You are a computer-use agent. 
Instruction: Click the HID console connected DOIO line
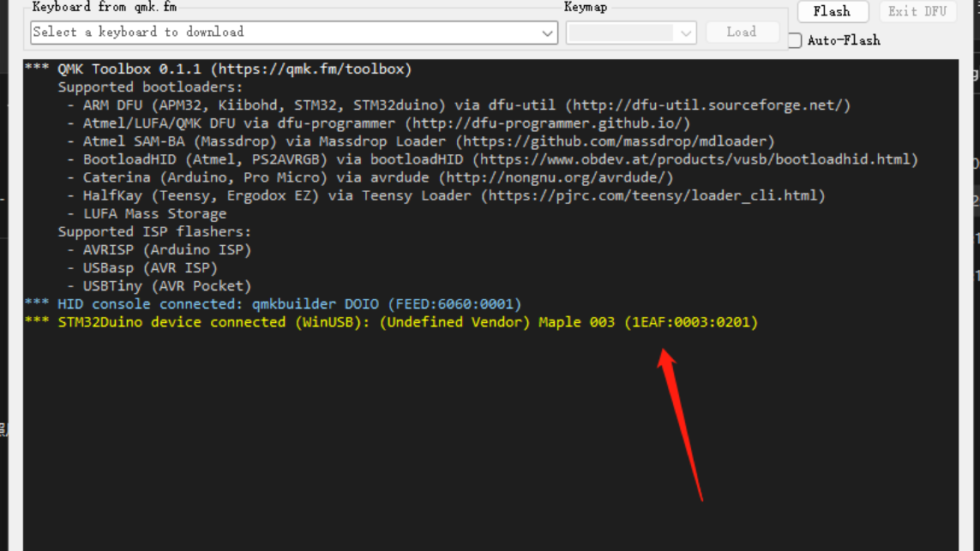[274, 305]
